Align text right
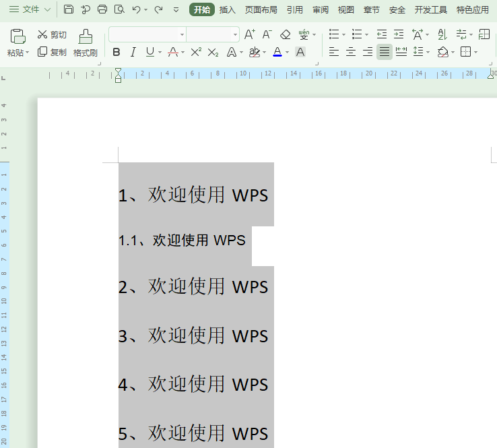 (x=368, y=52)
